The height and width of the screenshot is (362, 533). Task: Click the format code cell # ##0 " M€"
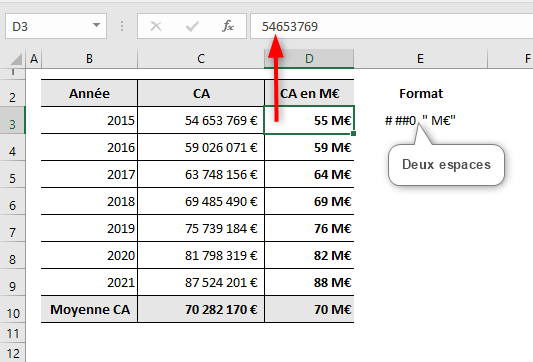(x=420, y=120)
